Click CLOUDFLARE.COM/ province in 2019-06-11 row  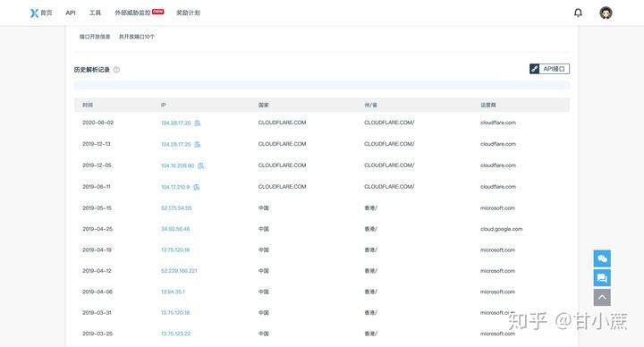(389, 187)
